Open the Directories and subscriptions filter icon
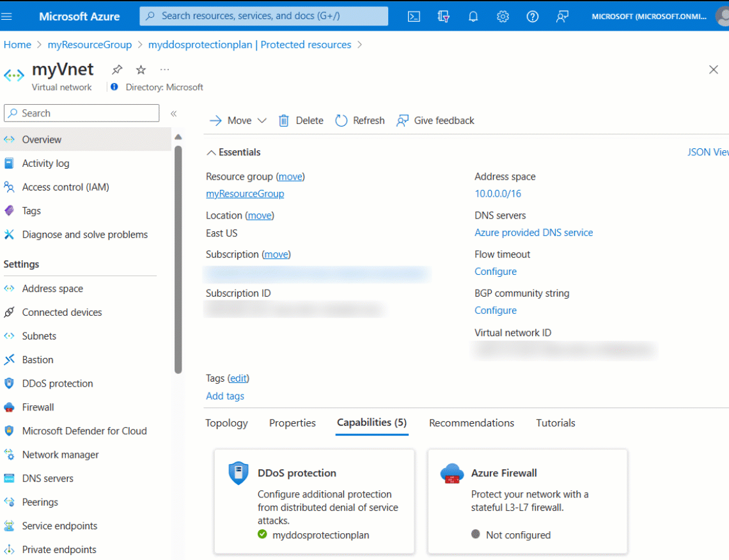This screenshot has height=560, width=729. pos(443,16)
